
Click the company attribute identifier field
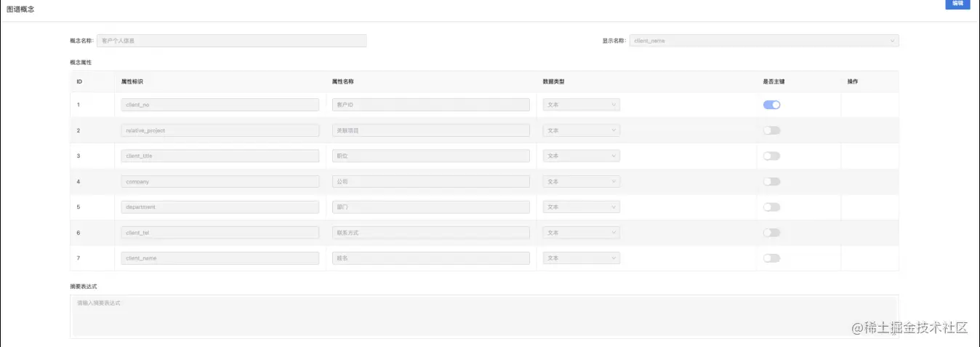pyautogui.click(x=220, y=181)
